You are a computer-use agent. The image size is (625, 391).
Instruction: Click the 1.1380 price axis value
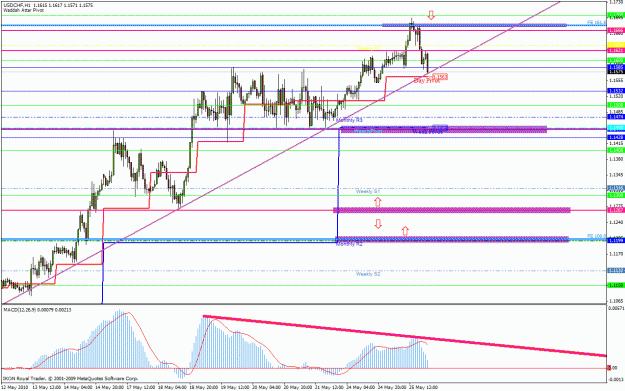tap(616, 159)
